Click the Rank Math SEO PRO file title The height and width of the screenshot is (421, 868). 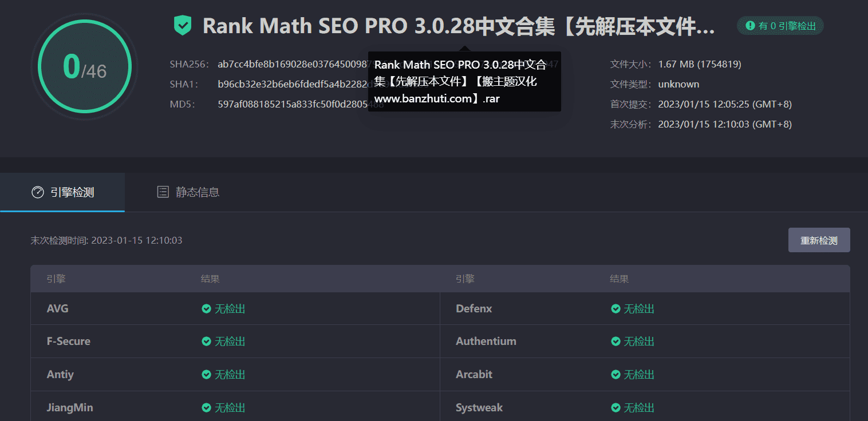[459, 26]
